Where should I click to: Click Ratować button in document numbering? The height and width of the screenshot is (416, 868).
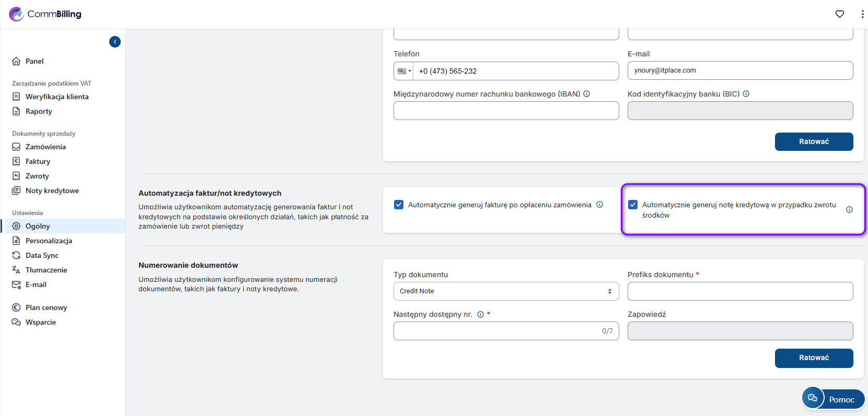[x=814, y=358]
